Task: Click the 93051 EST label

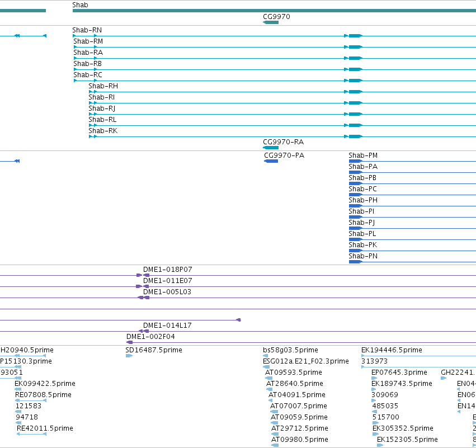Action: 12,372
